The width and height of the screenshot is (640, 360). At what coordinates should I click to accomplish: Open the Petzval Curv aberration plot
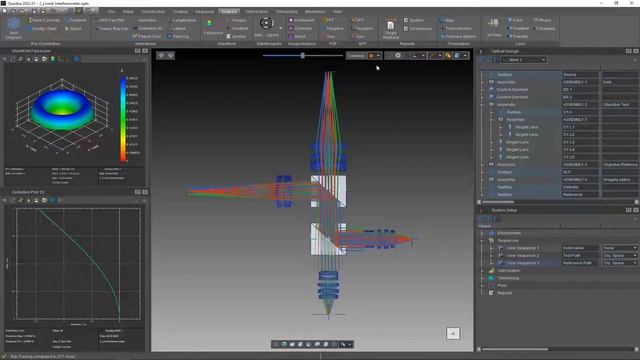click(147, 36)
